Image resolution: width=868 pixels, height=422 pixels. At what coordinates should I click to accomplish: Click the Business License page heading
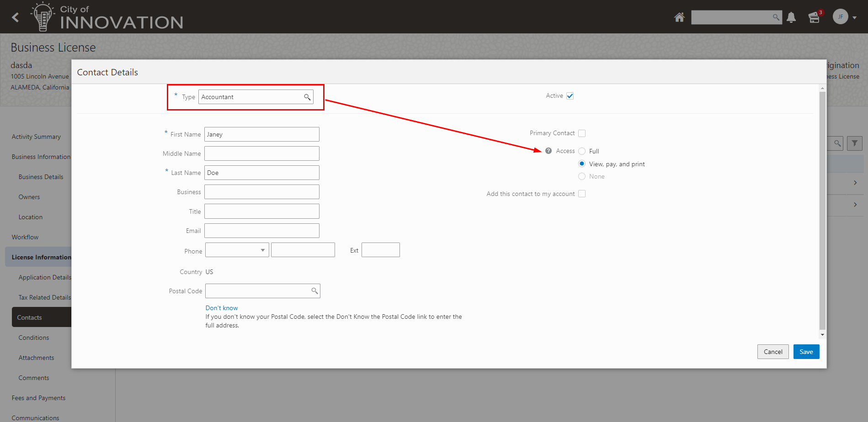(x=53, y=47)
